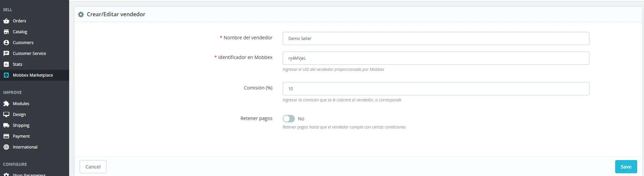644x176 pixels.
Task: Click the gear icon beside Crear/Editar vendedor
Action: click(81, 15)
